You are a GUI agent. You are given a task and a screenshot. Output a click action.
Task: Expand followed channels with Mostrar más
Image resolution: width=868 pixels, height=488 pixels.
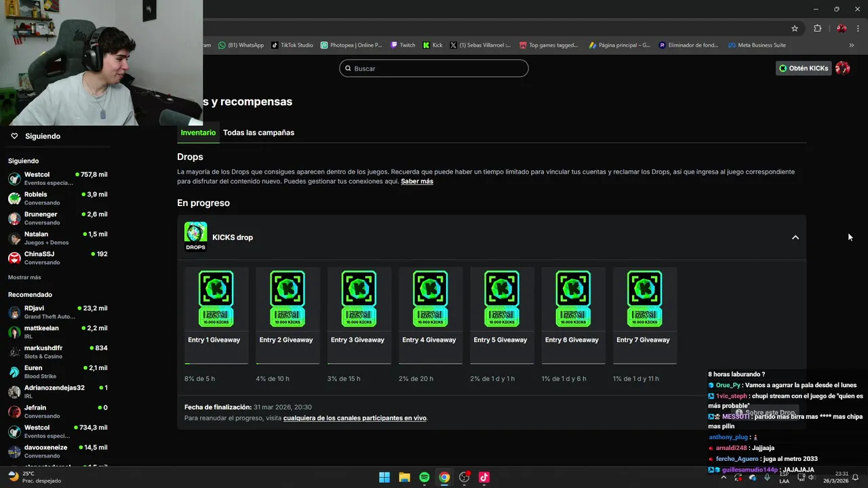pos(24,277)
